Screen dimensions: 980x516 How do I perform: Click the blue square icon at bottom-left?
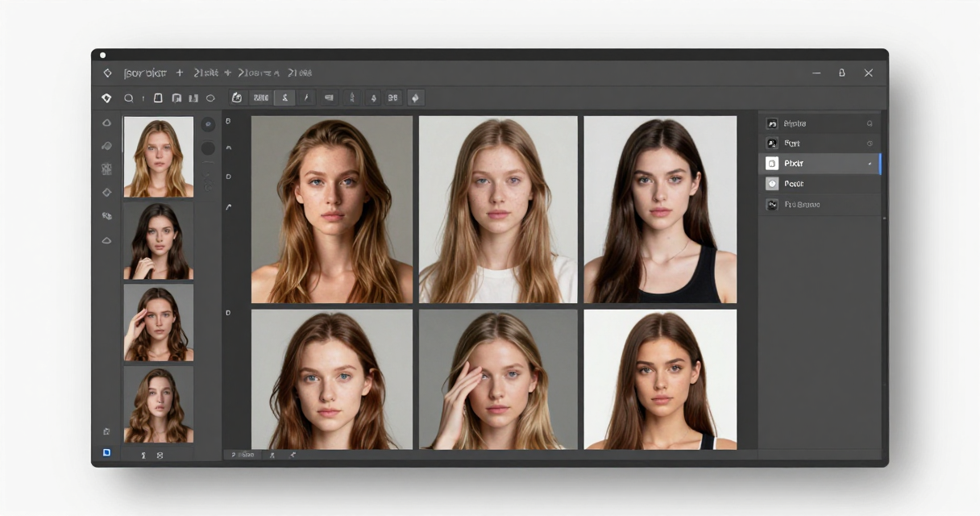click(106, 453)
